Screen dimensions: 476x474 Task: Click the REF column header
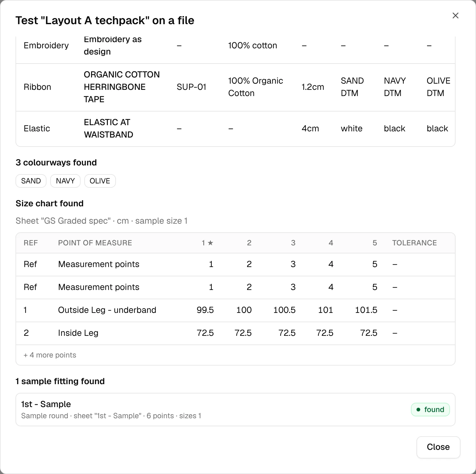(31, 243)
